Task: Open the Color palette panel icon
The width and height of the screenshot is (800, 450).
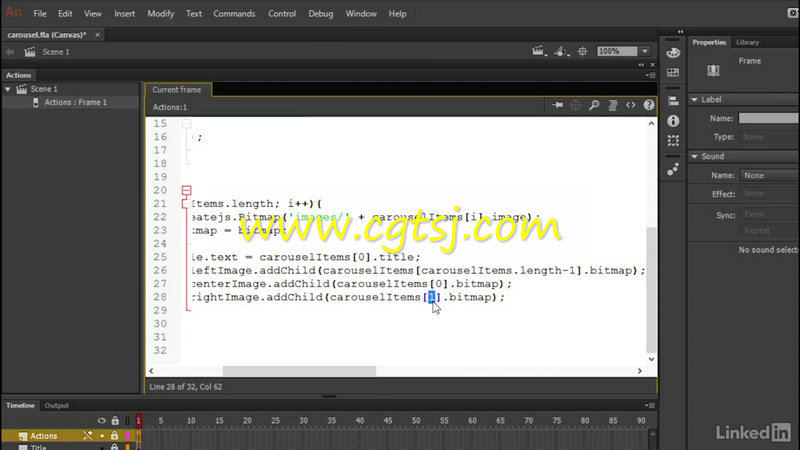Action: click(x=673, y=53)
